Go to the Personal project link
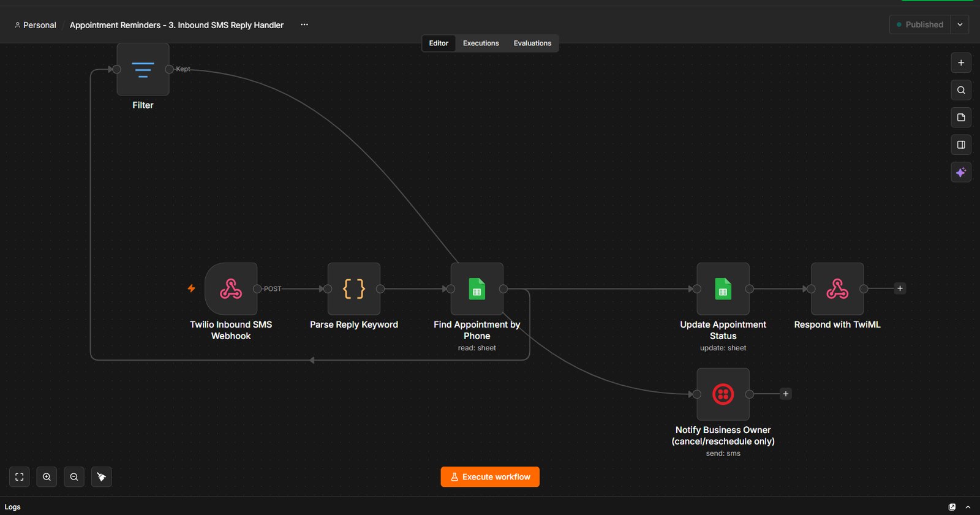The height and width of the screenshot is (515, 980). [x=36, y=25]
